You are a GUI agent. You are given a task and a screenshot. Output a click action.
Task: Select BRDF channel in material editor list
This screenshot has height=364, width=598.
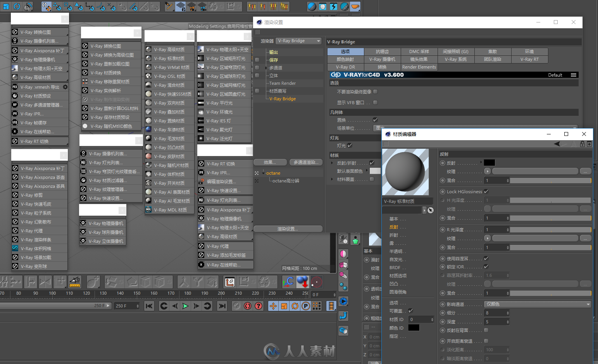[x=395, y=268]
